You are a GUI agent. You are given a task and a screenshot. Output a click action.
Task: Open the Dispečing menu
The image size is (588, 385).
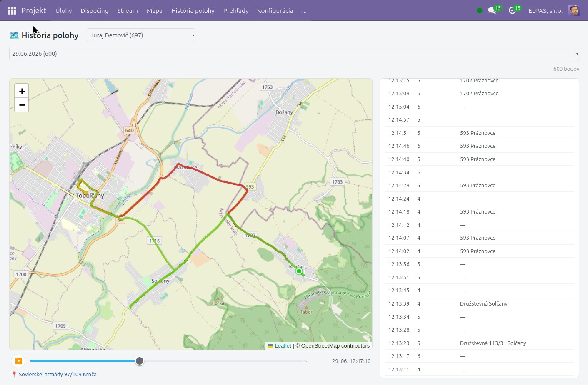[x=94, y=11]
